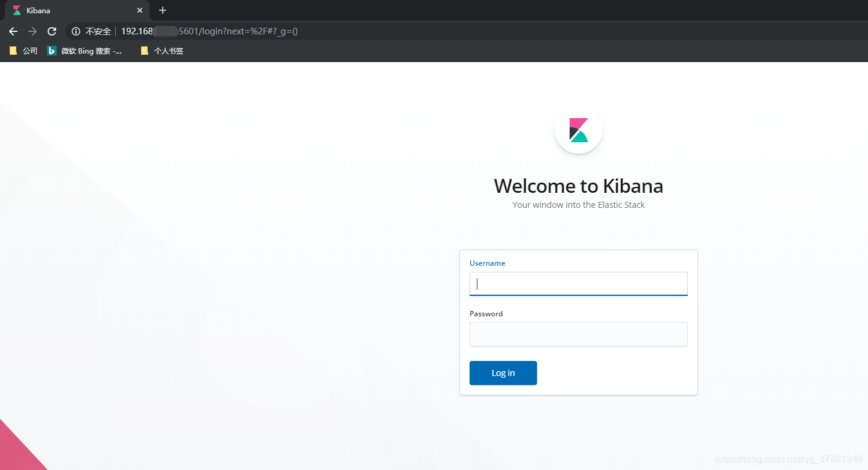Click the not-secure info icon in address bar
Image resolution: width=868 pixels, height=470 pixels.
tap(76, 31)
